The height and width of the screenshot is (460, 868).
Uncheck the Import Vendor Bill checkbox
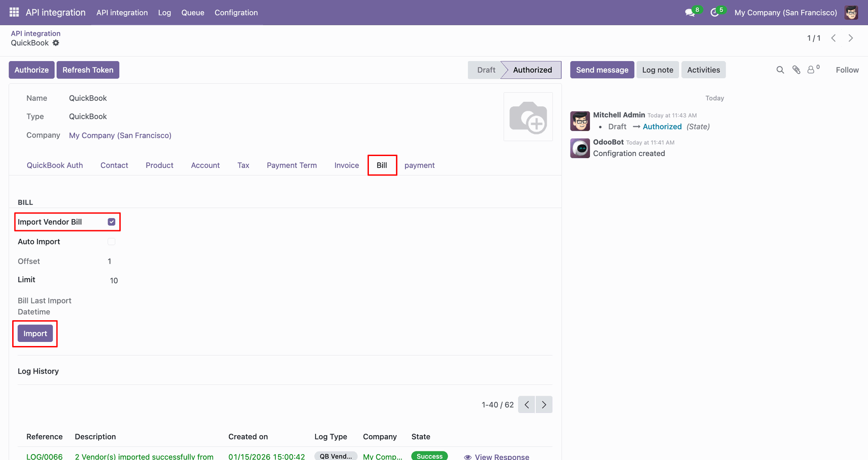112,222
